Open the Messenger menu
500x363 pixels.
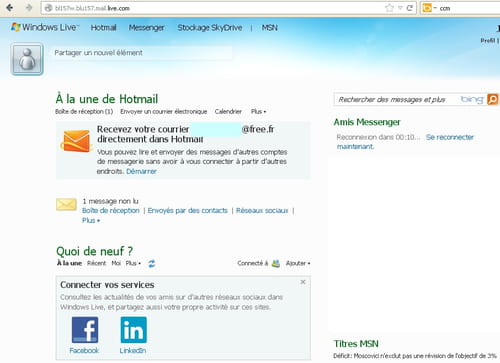[x=146, y=28]
